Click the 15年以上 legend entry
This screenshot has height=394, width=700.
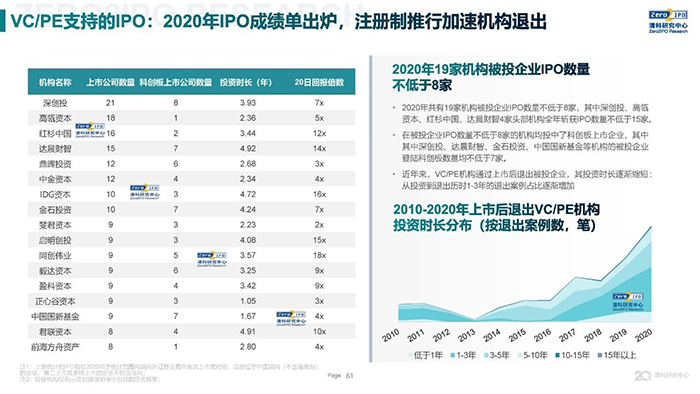617,355
